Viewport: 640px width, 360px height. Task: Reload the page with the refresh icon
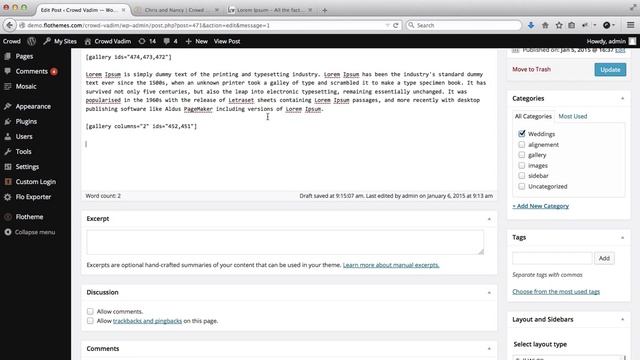pos(396,25)
